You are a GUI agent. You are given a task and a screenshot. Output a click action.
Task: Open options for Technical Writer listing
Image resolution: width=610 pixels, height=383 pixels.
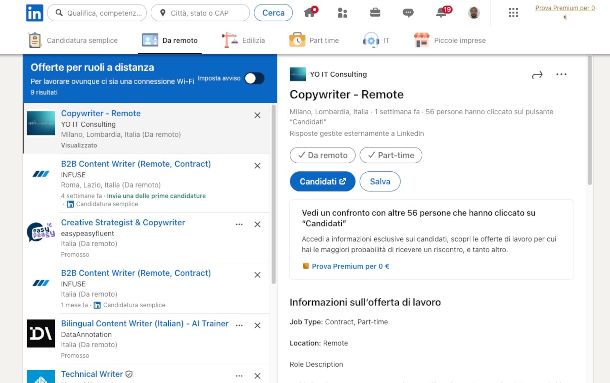239,376
